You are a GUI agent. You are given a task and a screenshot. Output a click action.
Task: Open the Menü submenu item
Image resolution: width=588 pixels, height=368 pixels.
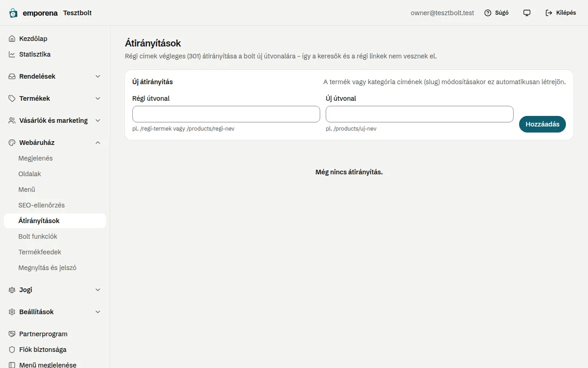click(x=55, y=190)
